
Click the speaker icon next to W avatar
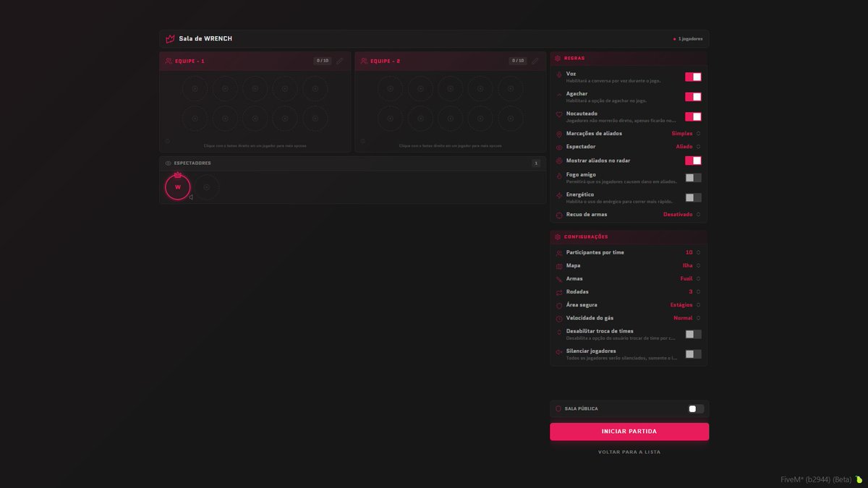click(191, 197)
